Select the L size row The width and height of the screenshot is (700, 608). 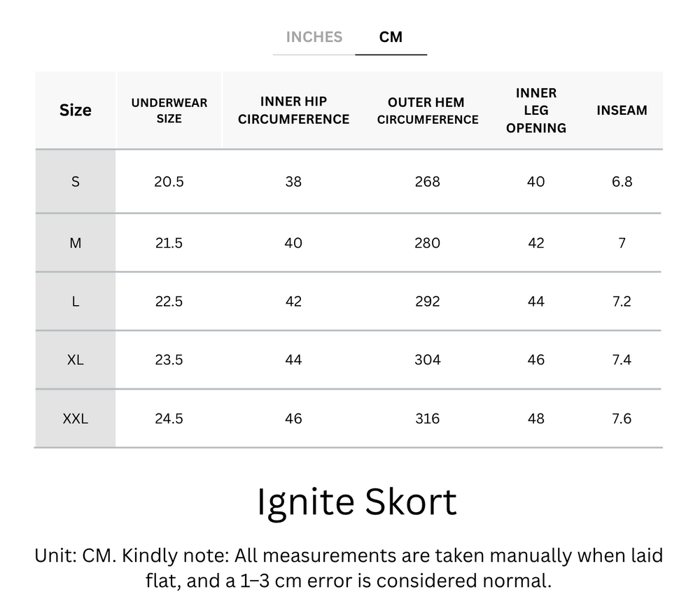click(74, 301)
